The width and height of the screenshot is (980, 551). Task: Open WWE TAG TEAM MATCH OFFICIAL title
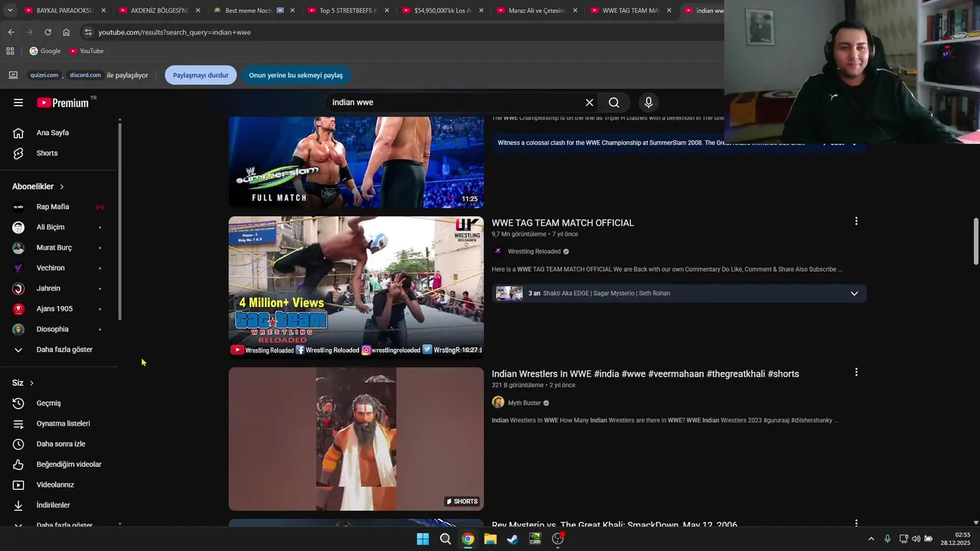563,223
